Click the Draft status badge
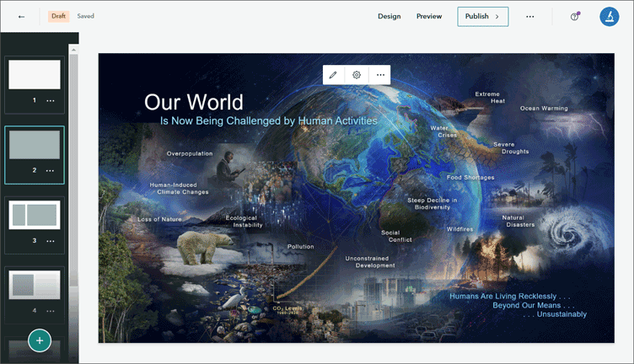 59,16
